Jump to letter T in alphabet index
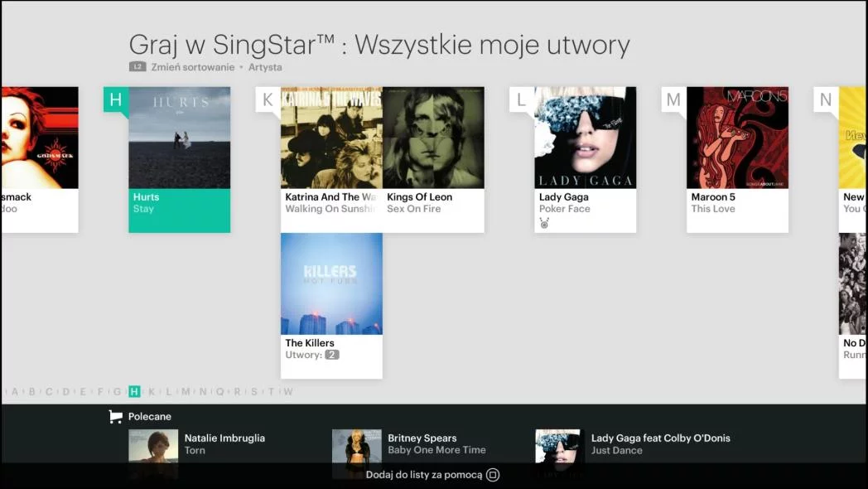The width and height of the screenshot is (868, 489). coord(272,391)
